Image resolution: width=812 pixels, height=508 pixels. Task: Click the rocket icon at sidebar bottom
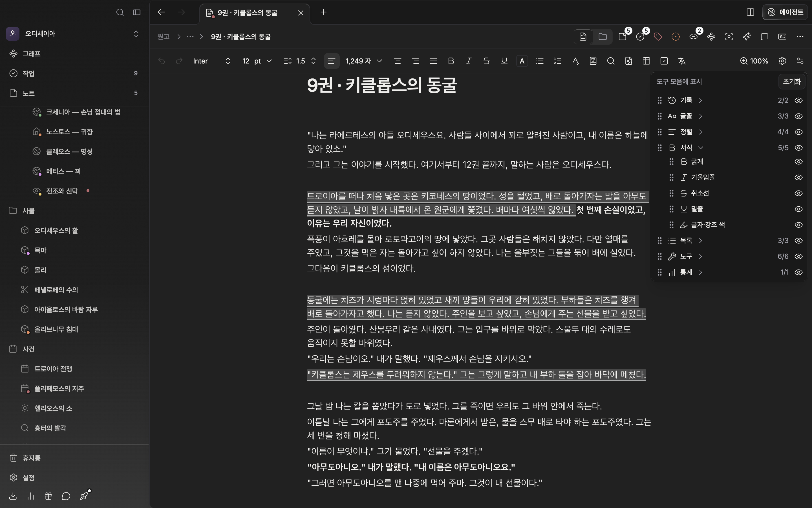point(84,496)
